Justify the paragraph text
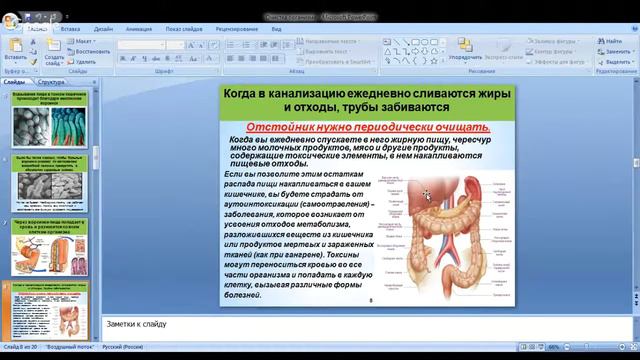 tap(263, 59)
